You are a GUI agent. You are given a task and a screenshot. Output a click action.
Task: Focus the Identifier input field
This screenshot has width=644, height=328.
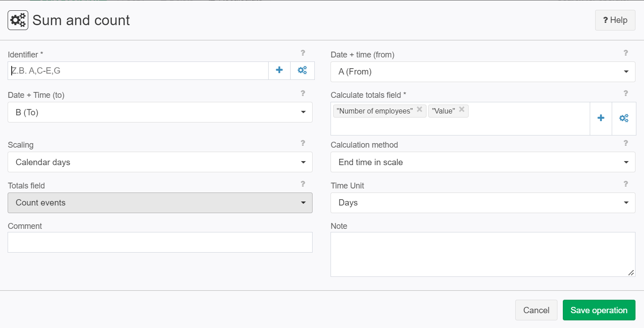coord(138,70)
